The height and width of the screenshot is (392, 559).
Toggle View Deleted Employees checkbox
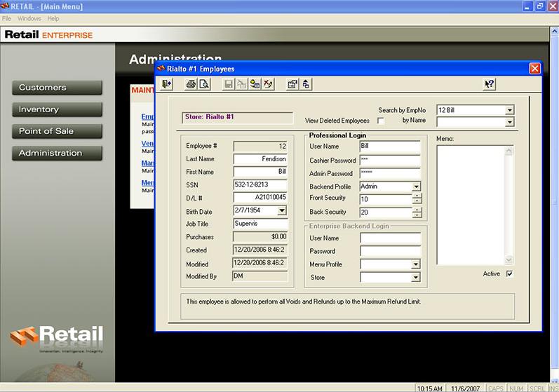click(x=381, y=121)
